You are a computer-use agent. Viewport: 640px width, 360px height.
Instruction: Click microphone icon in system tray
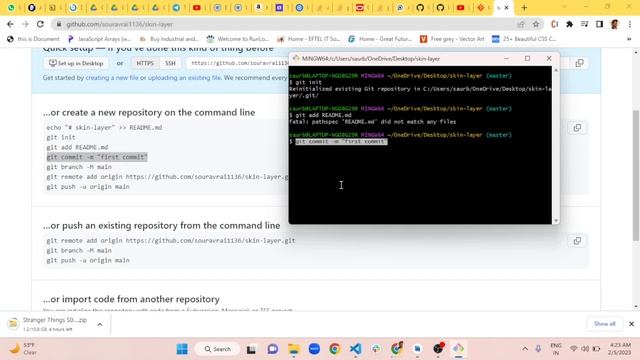tap(538, 349)
